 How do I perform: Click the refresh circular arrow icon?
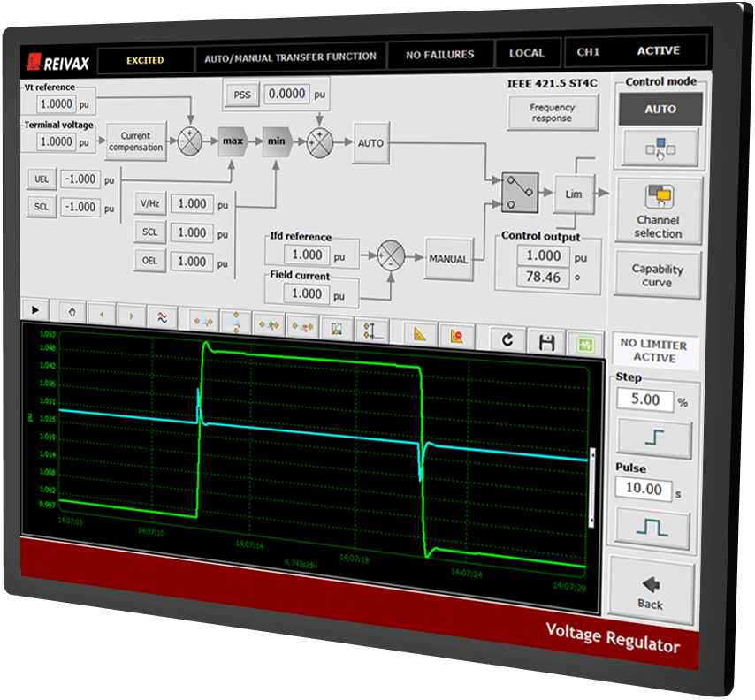tap(507, 340)
